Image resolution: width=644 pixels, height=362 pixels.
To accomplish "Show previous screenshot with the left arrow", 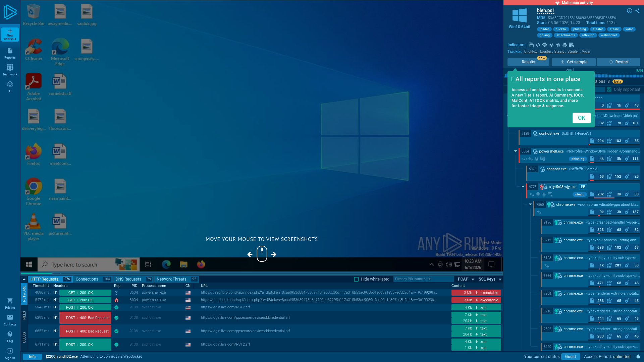I will click(250, 254).
